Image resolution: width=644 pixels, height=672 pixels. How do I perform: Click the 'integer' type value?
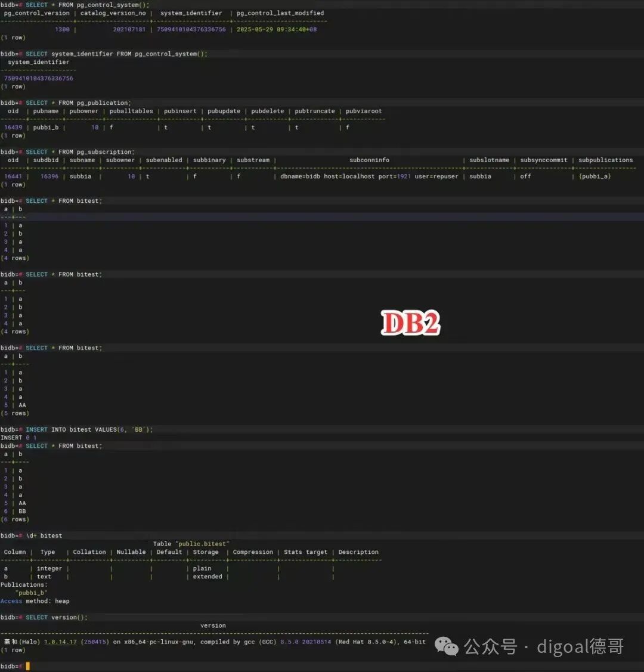[x=49, y=568]
